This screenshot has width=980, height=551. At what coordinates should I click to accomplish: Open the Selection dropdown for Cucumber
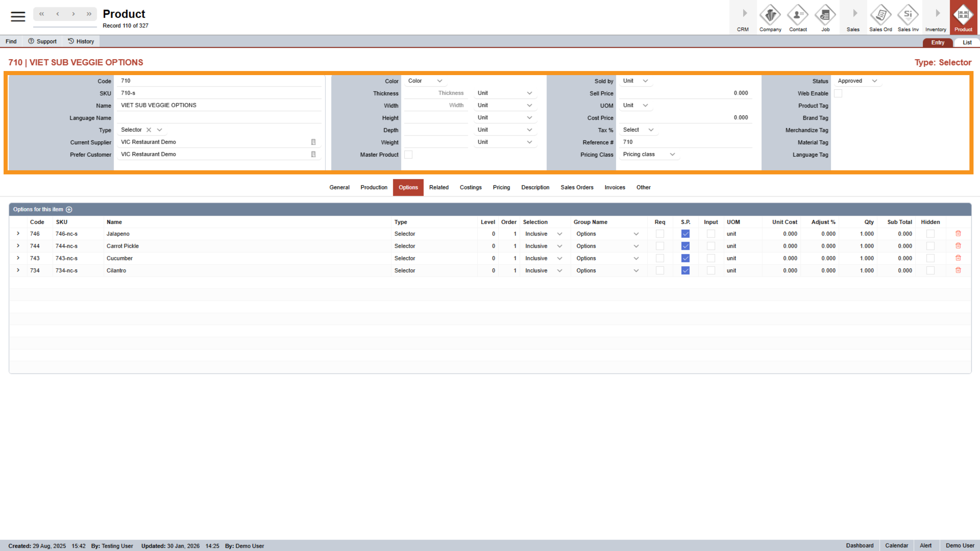point(559,258)
